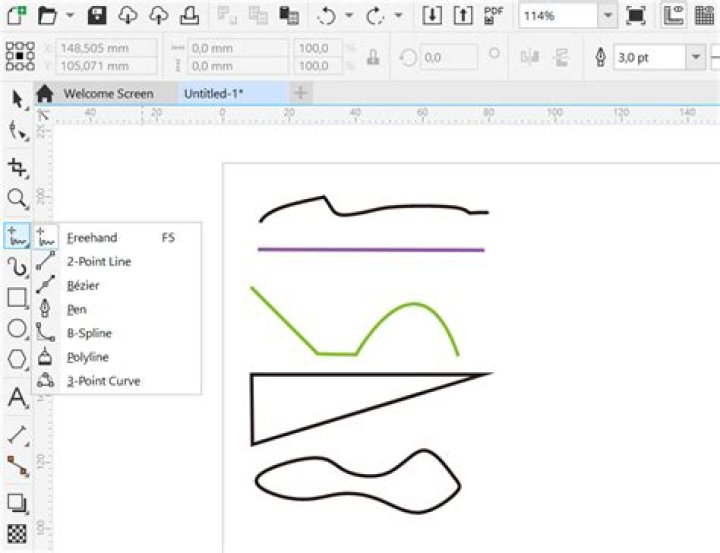This screenshot has height=553, width=720.
Task: Select the Crop tool
Action: click(17, 167)
